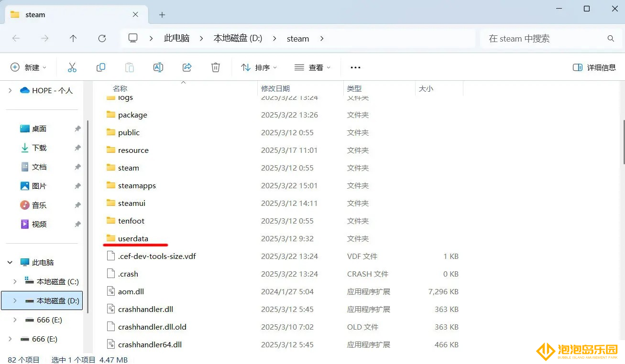
Task: Close the steam tab
Action: coord(135,14)
